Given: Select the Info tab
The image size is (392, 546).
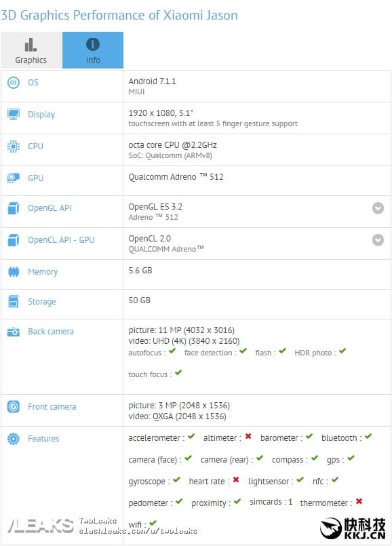Looking at the screenshot, I should click(x=92, y=50).
